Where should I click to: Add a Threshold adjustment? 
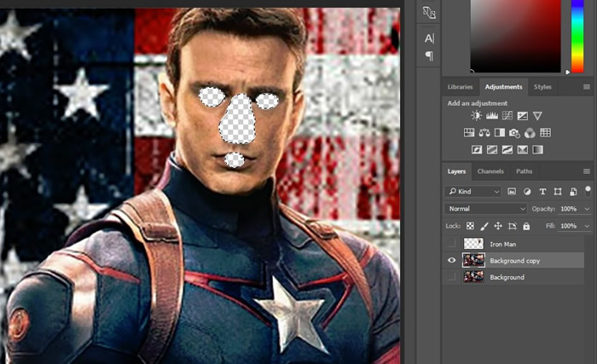tap(507, 150)
